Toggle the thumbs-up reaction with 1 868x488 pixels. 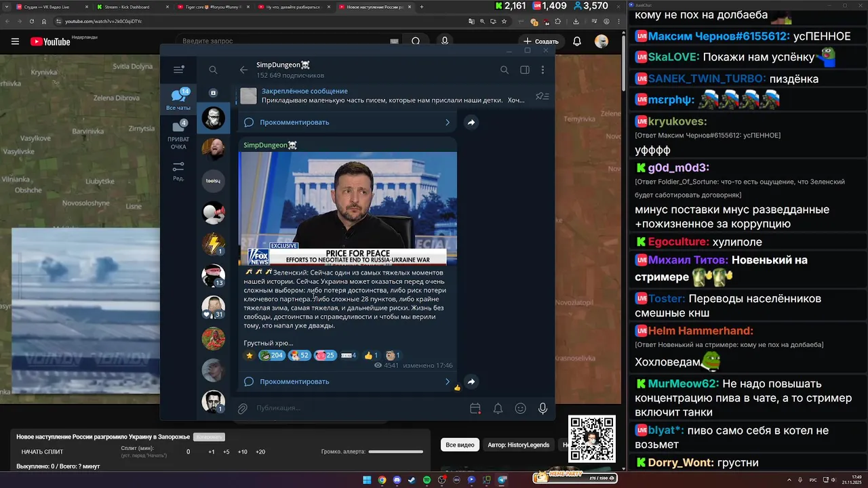coord(371,355)
